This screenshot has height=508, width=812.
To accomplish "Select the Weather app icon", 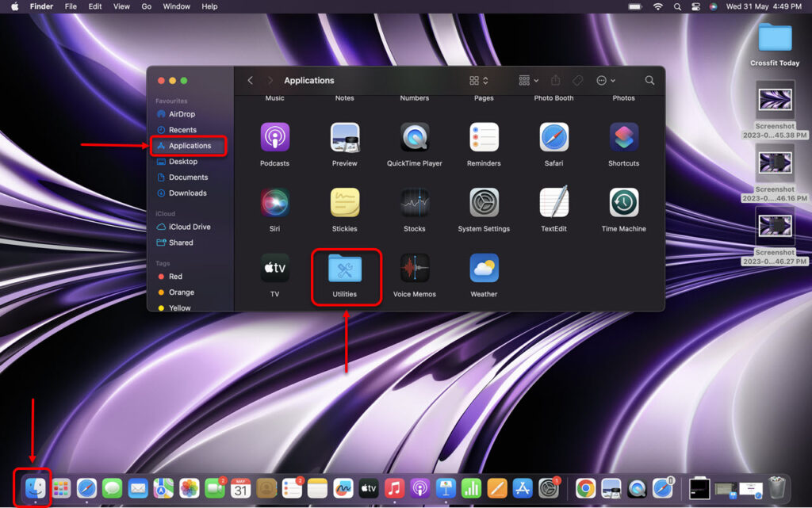I will (x=484, y=268).
